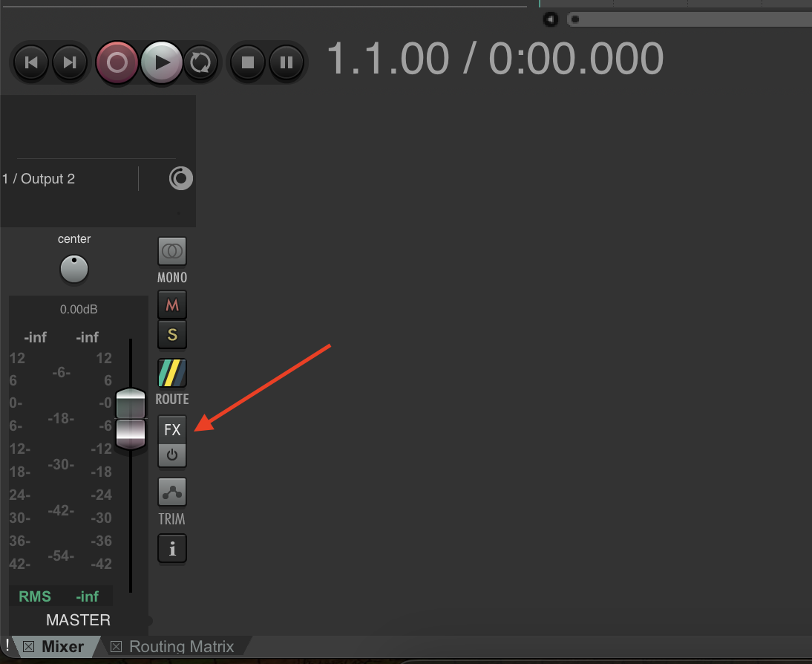The height and width of the screenshot is (664, 812).
Task: Toggle the Repeat loop button
Action: point(200,62)
